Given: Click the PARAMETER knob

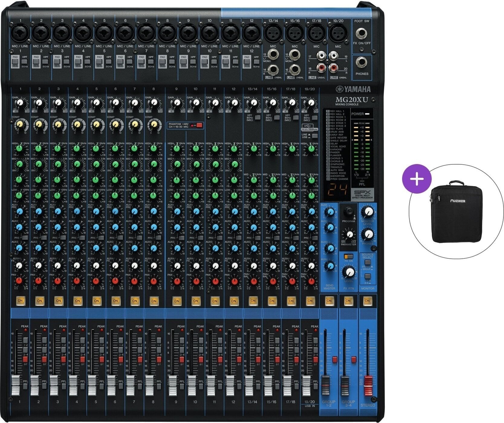Looking at the screenshot, I should (x=350, y=234).
